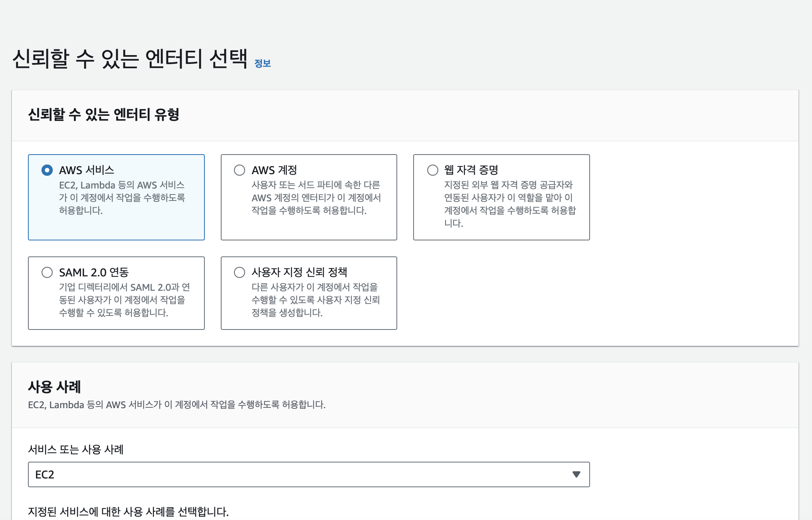Select the AWS 서비스 radio button
812x520 pixels.
(x=47, y=170)
